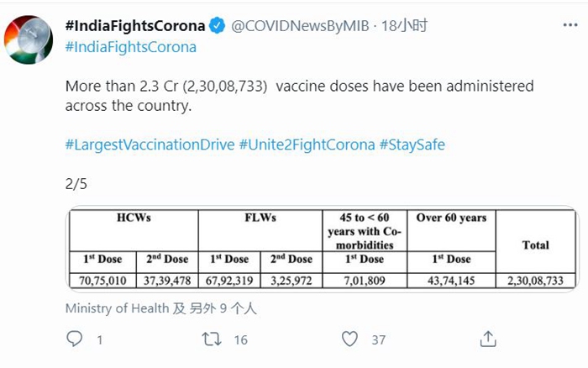The image size is (588, 368).
Task: Open #IndiaFightsCorona hashtag in tweet body
Action: (130, 47)
